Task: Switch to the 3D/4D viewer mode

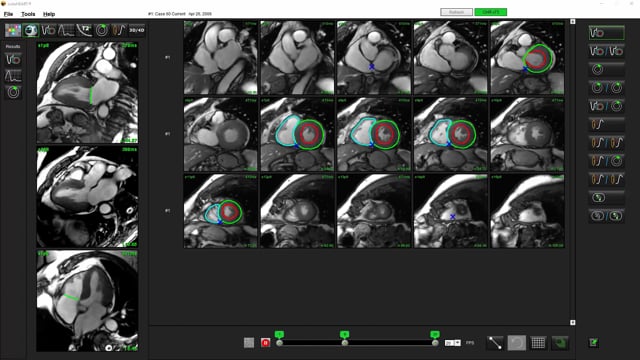Action: pos(136,30)
